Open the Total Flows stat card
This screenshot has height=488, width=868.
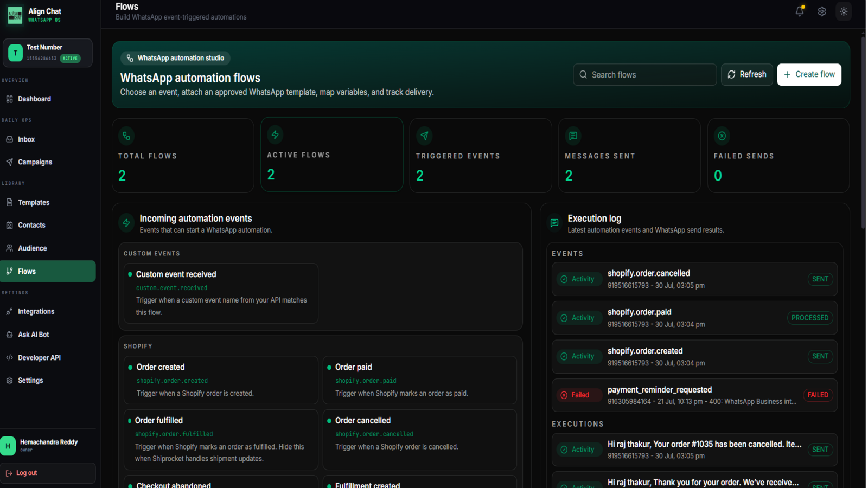point(183,156)
